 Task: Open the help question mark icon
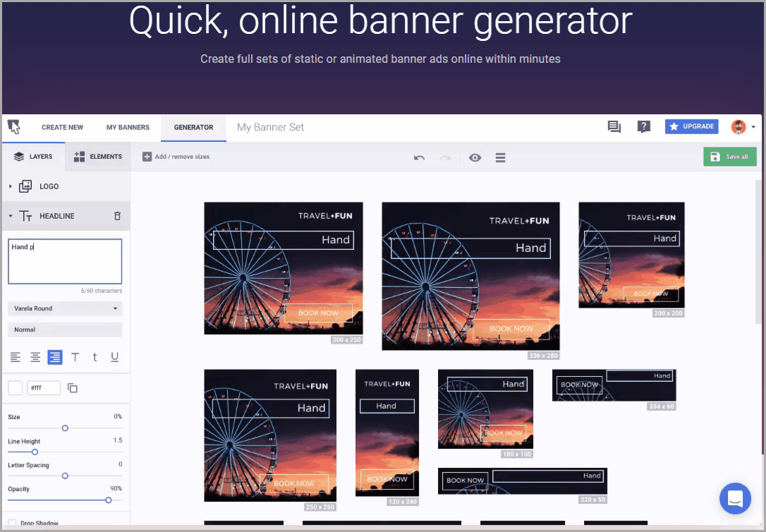click(x=644, y=127)
